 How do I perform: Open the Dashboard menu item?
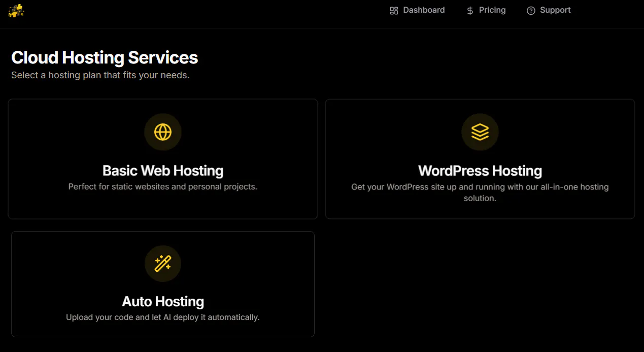[x=417, y=10]
